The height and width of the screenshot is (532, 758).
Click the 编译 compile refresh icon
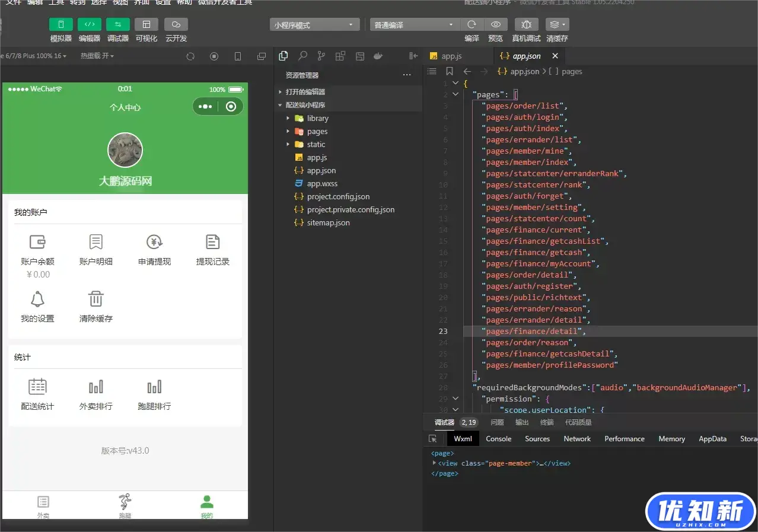pos(472,24)
